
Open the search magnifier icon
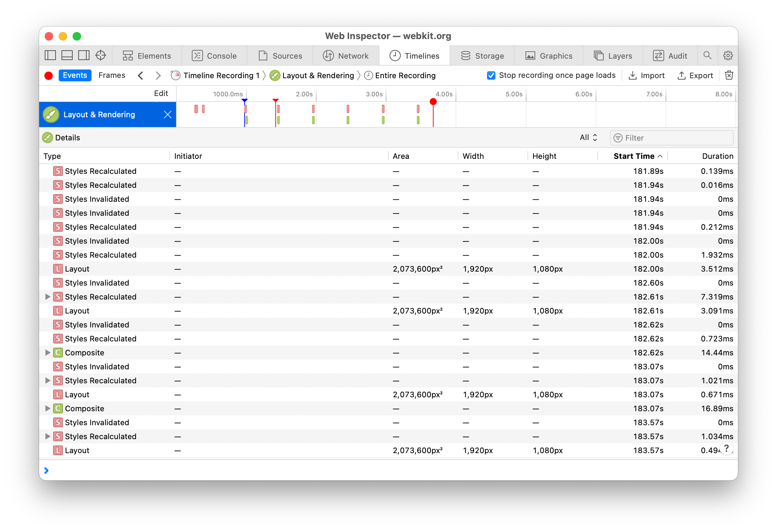click(x=707, y=56)
